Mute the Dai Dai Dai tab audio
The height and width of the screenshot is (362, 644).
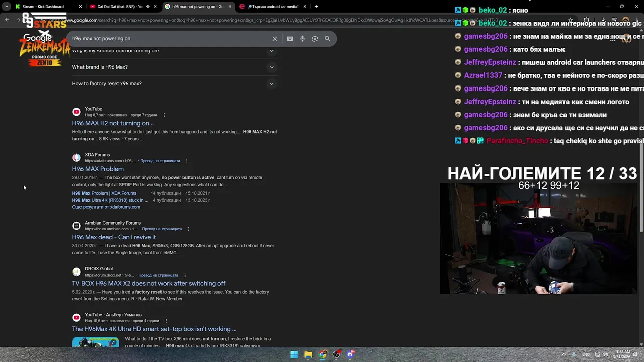tap(147, 7)
